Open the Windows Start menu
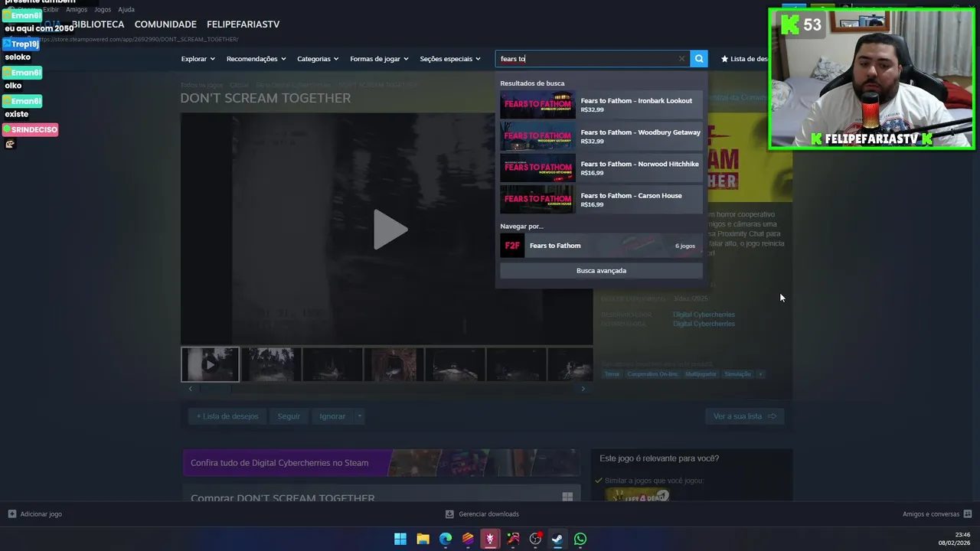The height and width of the screenshot is (551, 980). [400, 539]
